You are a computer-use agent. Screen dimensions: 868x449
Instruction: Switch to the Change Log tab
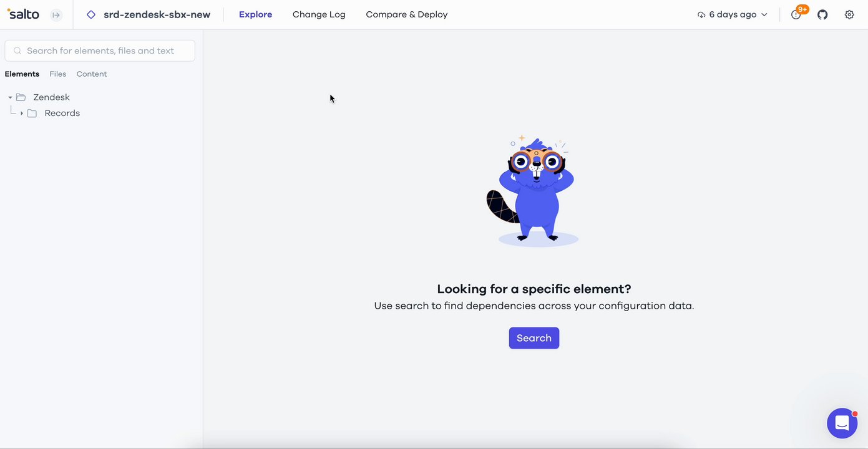pos(319,14)
